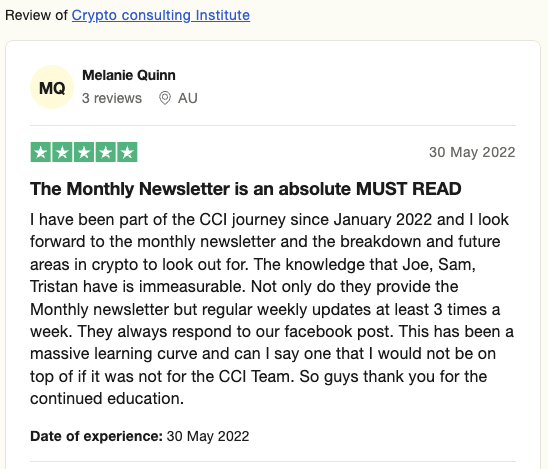Screen dimensions: 548x469
Task: Open the Crypto consulting Institute link
Action: tap(161, 15)
